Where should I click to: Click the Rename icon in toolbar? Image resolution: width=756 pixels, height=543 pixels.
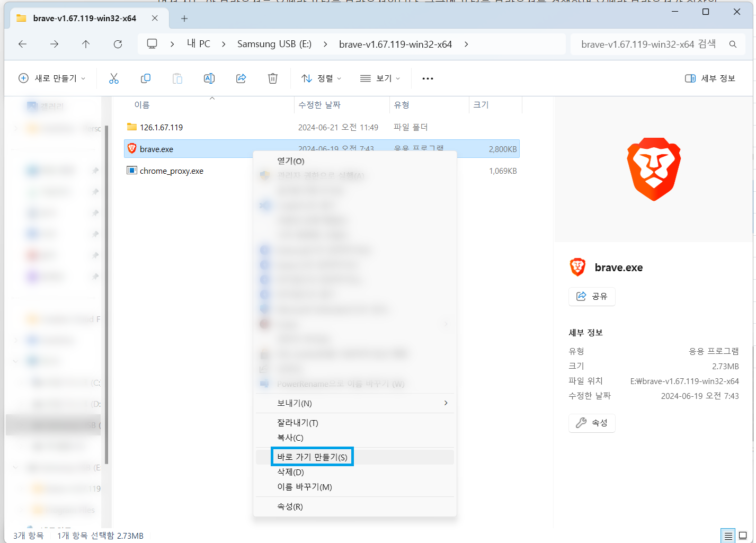pos(209,78)
